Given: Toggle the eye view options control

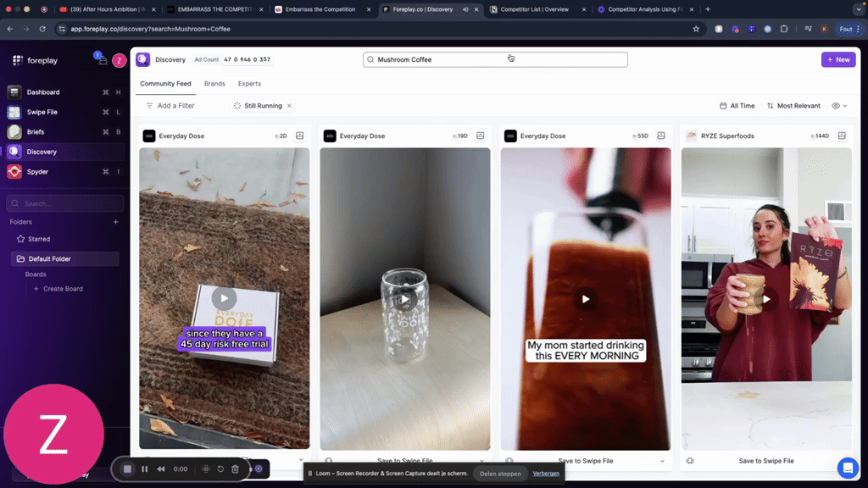Looking at the screenshot, I should click(839, 106).
